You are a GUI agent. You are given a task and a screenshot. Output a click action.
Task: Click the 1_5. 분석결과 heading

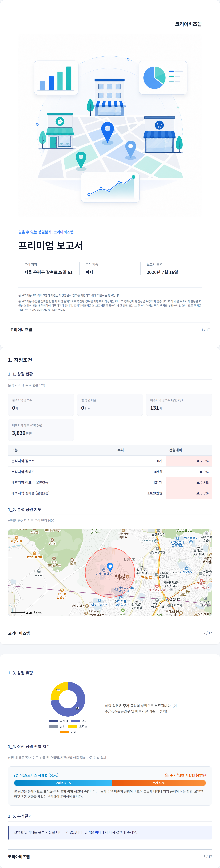[x=20, y=816]
